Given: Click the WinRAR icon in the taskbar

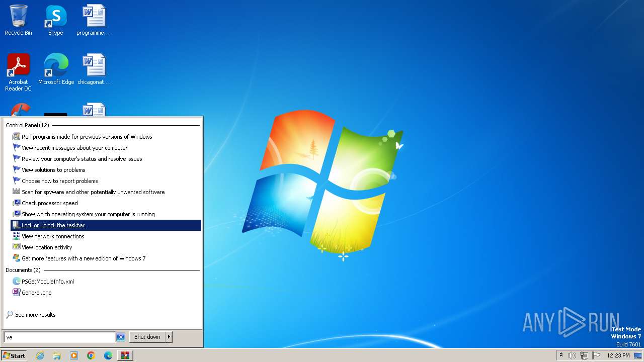Looking at the screenshot, I should (x=125, y=355).
